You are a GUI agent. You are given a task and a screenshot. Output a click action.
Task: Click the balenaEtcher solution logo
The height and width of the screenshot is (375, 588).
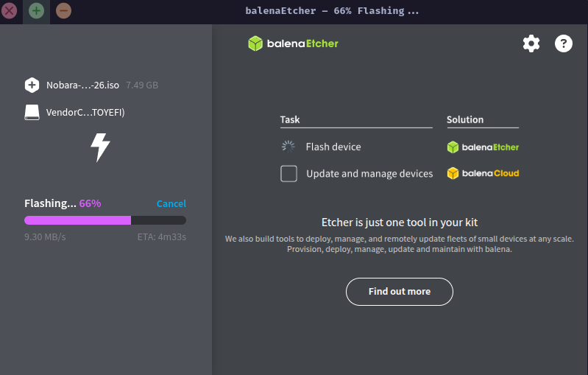click(x=483, y=147)
